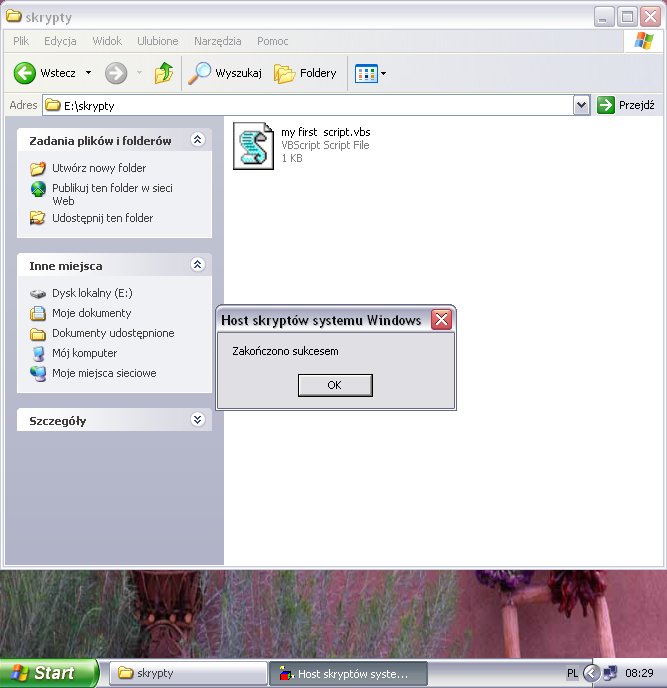Click the views (Widoki) toolbar icon
Image resolution: width=667 pixels, height=688 pixels.
366,73
